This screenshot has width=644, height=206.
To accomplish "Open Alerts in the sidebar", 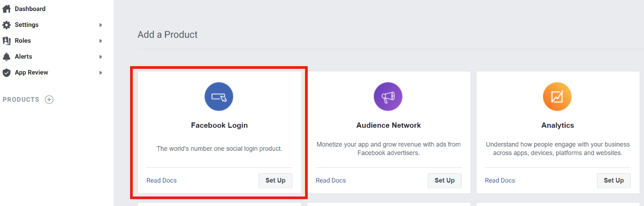I will [x=23, y=57].
